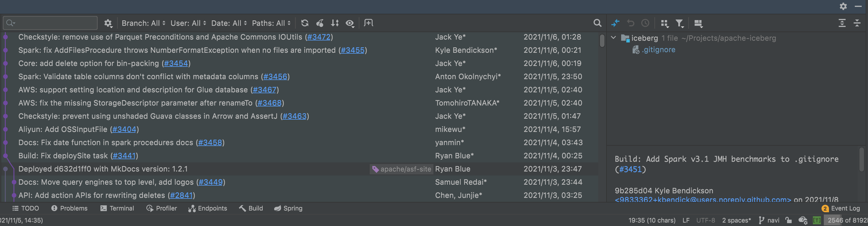This screenshot has height=226, width=868.
Task: Click Open New Git Log Tab icon
Action: [x=369, y=23]
